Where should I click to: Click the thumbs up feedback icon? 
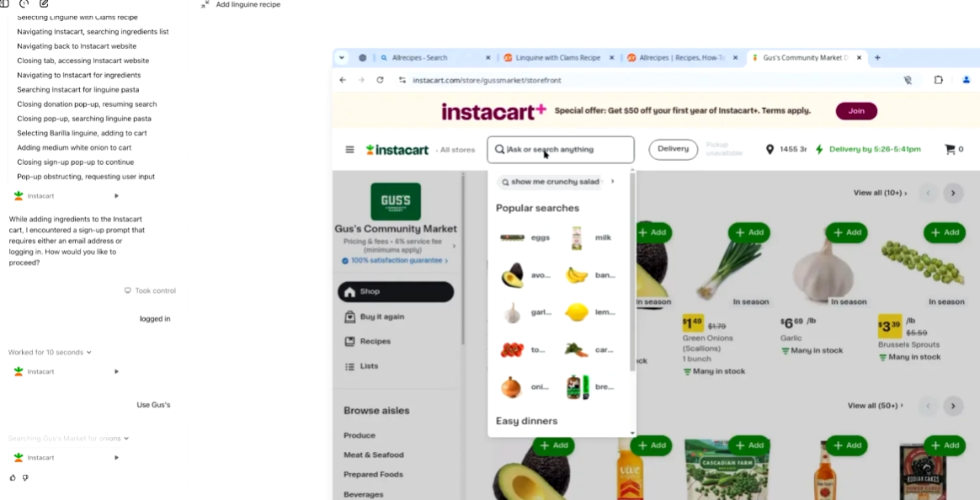click(13, 477)
